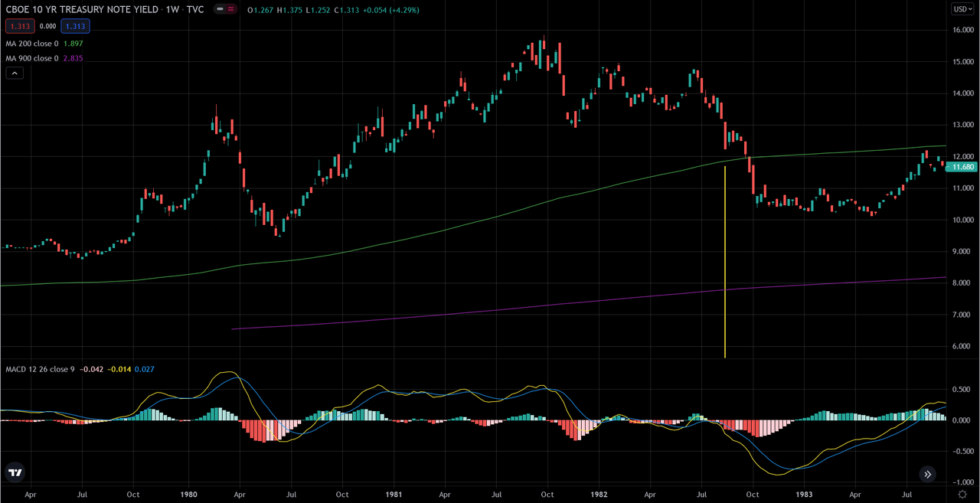
Task: Click the market status pill beside TVC
Action: point(224,9)
